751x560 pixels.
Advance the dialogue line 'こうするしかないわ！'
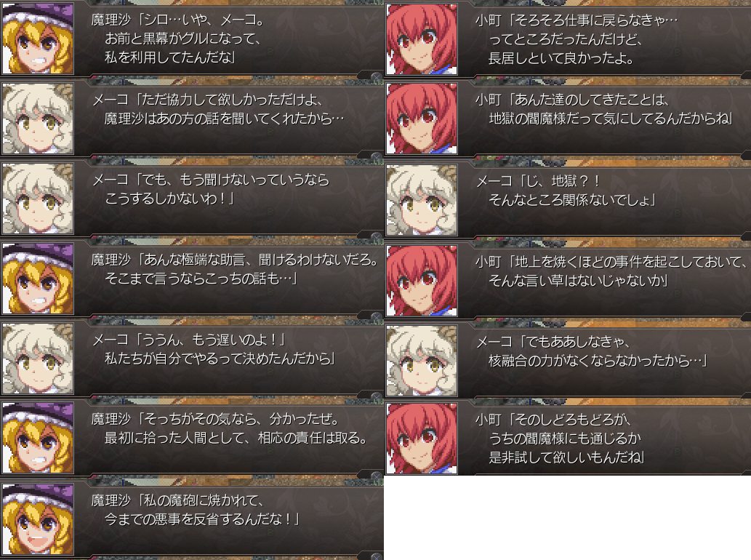tap(169, 199)
